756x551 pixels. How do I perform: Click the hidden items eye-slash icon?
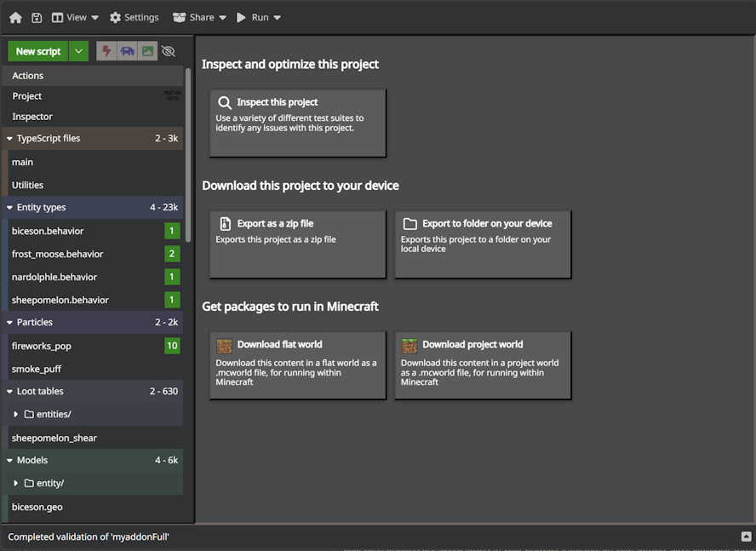168,51
